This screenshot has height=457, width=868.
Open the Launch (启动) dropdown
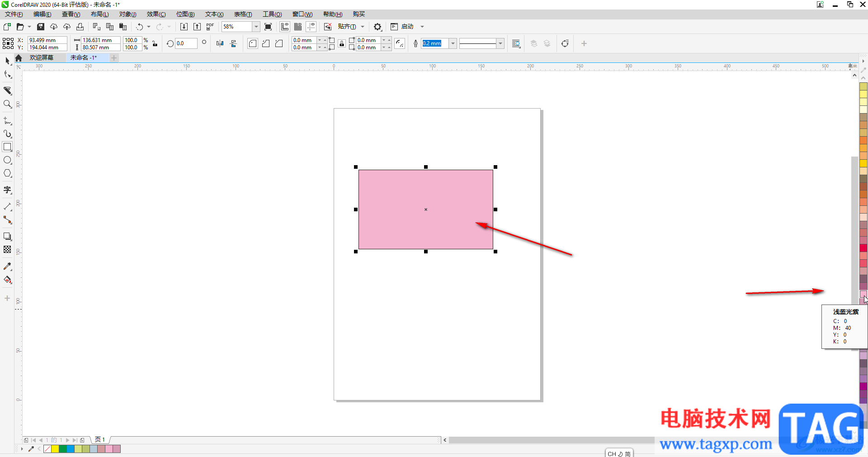click(x=422, y=27)
